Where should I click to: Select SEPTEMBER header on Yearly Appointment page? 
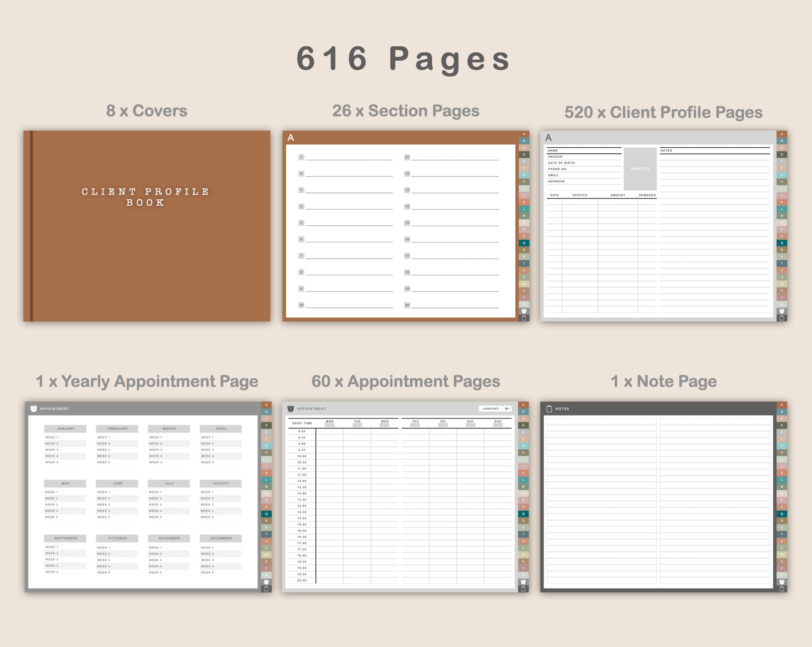[x=66, y=539]
